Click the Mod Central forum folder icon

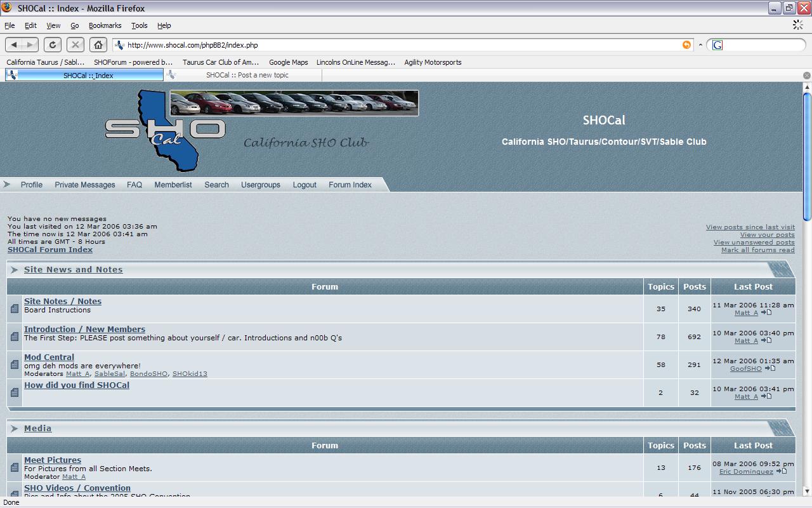click(x=15, y=364)
